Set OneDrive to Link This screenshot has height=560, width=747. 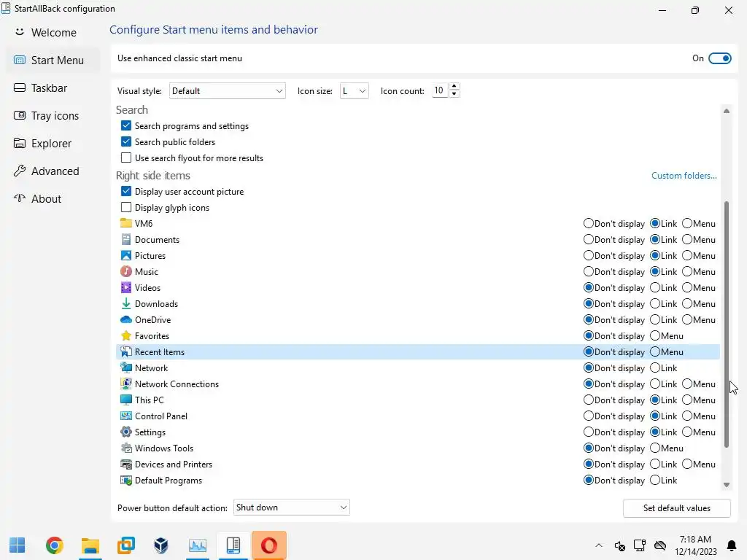click(655, 319)
